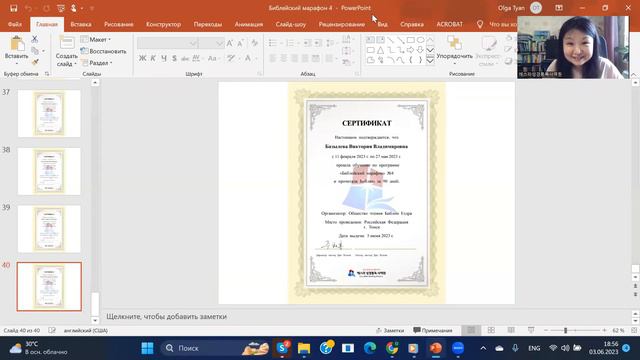Click the text highlight color pen

(231, 58)
